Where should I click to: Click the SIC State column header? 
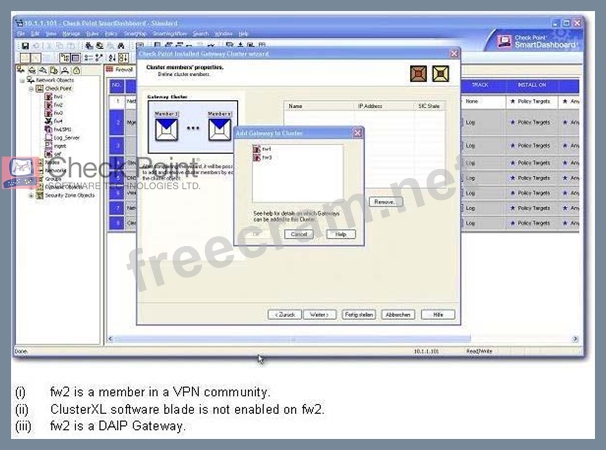pyautogui.click(x=429, y=106)
